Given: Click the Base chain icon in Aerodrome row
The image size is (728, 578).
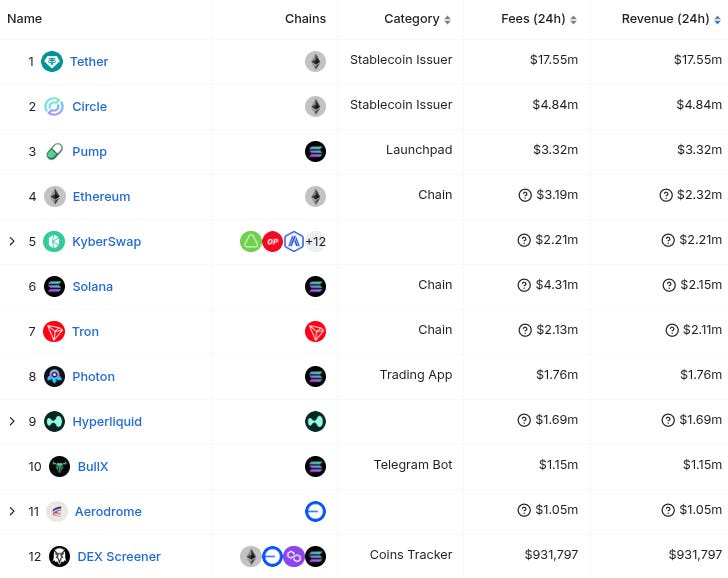Looking at the screenshot, I should [315, 512].
